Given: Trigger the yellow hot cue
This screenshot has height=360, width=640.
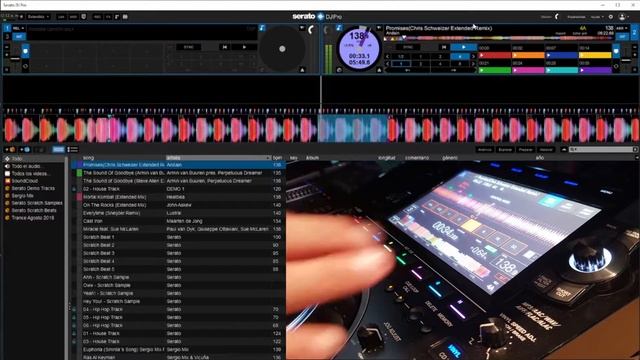Looking at the screenshot, I should click(595, 55).
